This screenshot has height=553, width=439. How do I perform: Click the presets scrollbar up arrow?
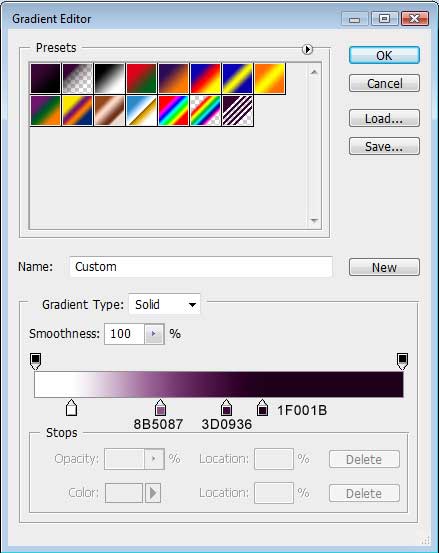tap(314, 72)
